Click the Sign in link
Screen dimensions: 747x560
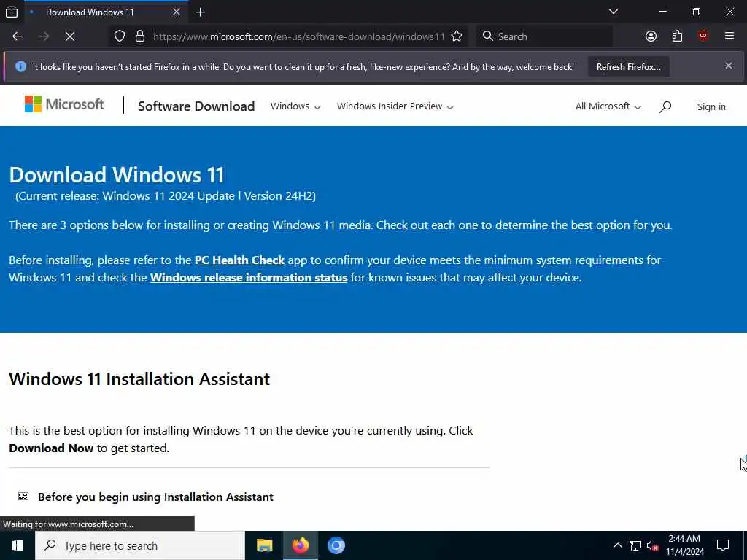point(711,106)
